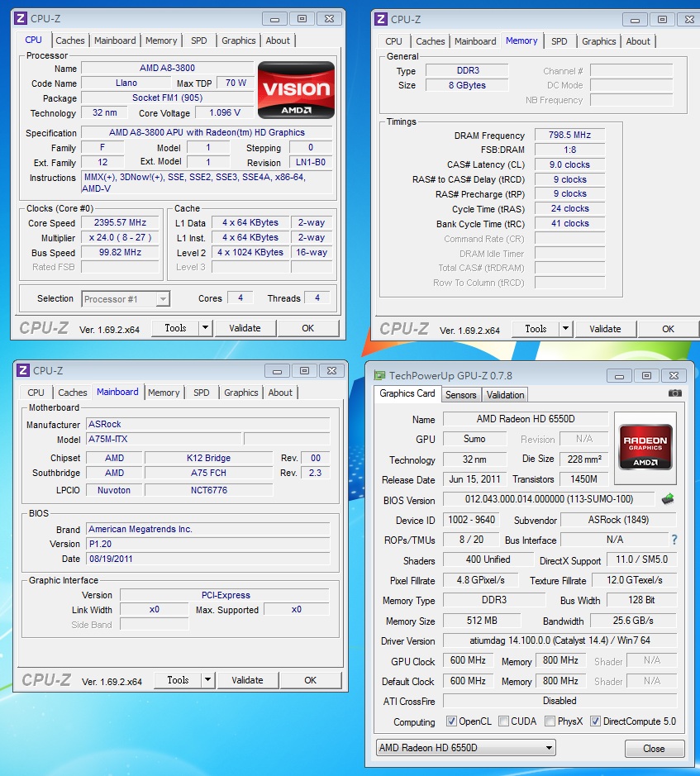Image resolution: width=700 pixels, height=776 pixels.
Task: Click Validate button in CPU window
Action: (x=245, y=327)
